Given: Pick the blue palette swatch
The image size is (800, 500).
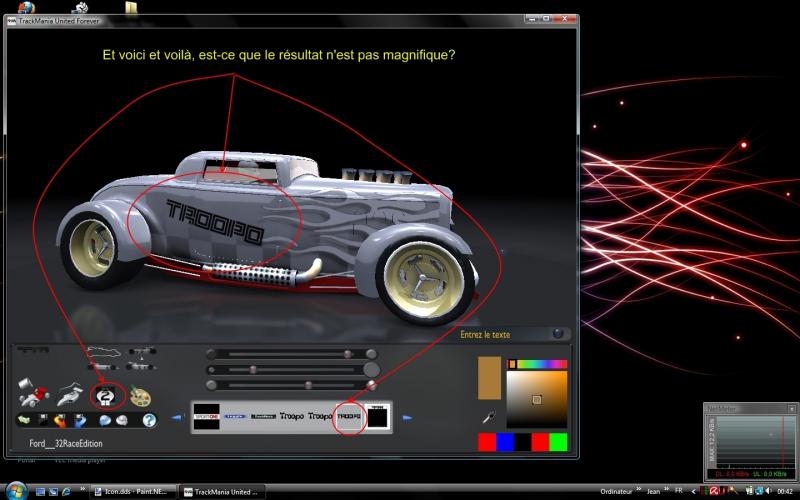Looking at the screenshot, I should coord(505,442).
